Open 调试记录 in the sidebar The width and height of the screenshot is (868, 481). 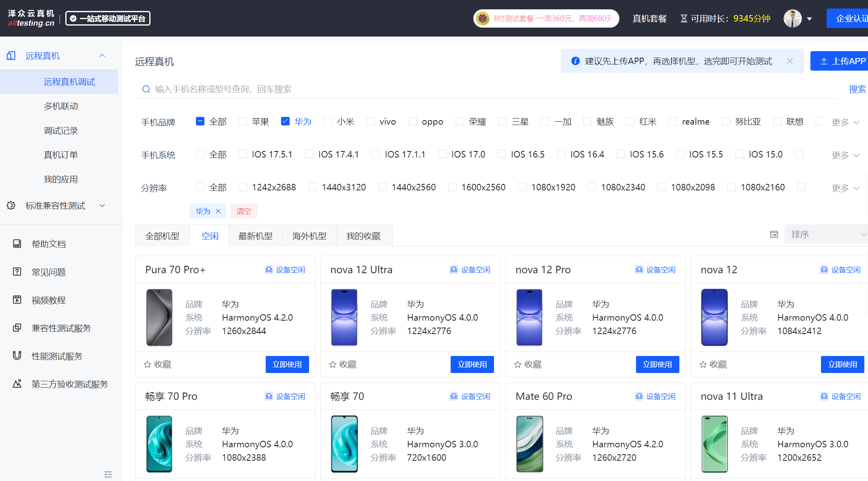[x=61, y=130]
